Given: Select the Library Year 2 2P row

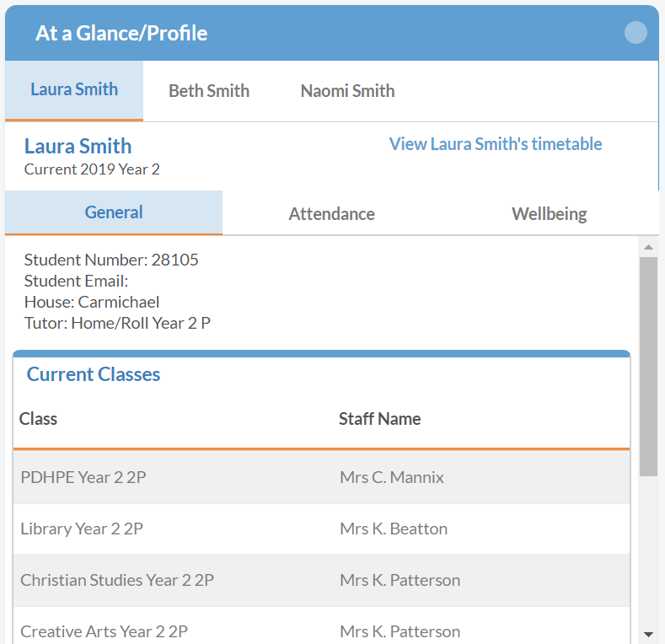Looking at the screenshot, I should point(82,529).
